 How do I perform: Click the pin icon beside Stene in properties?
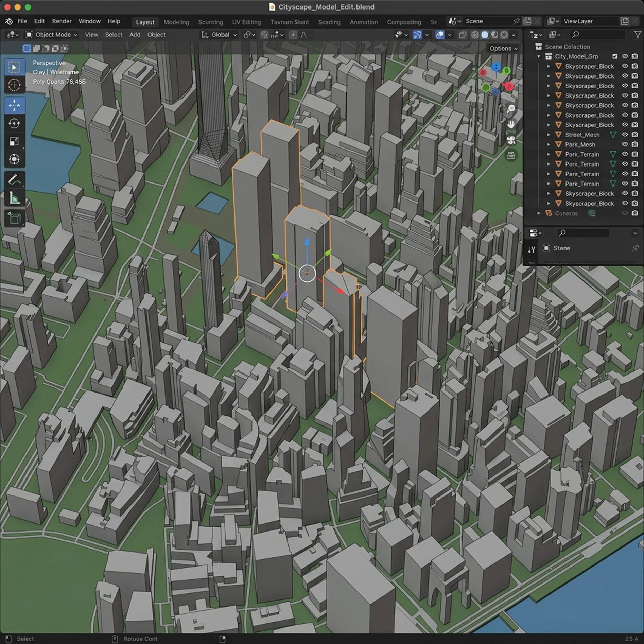[635, 248]
